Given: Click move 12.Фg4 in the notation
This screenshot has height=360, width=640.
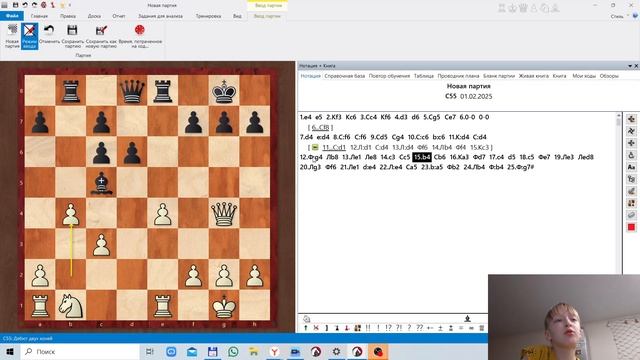Looking at the screenshot, I should (x=311, y=157).
